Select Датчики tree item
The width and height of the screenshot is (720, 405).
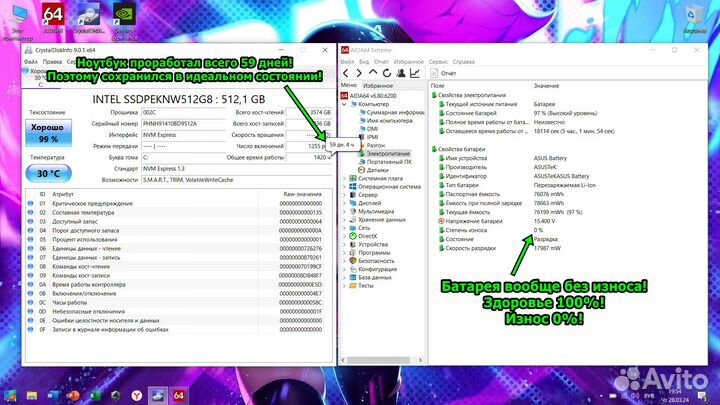click(x=373, y=170)
